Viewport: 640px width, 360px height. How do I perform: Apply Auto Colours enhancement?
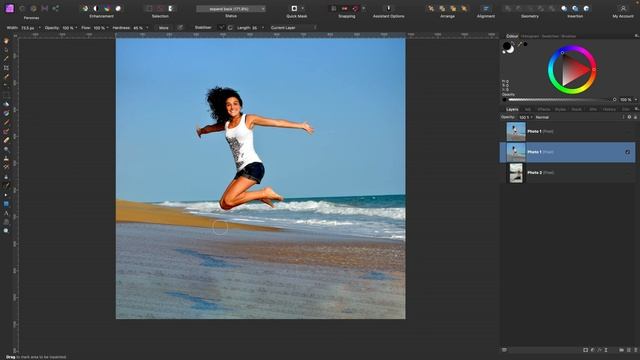click(107, 8)
